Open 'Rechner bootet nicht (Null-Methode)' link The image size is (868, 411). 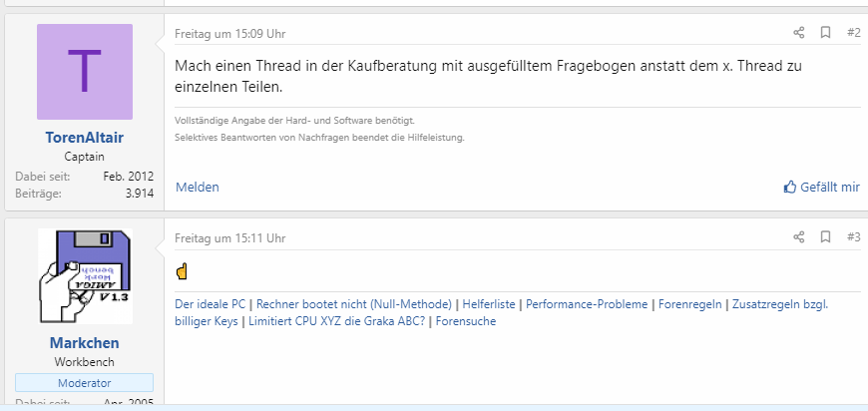pyautogui.click(x=355, y=304)
